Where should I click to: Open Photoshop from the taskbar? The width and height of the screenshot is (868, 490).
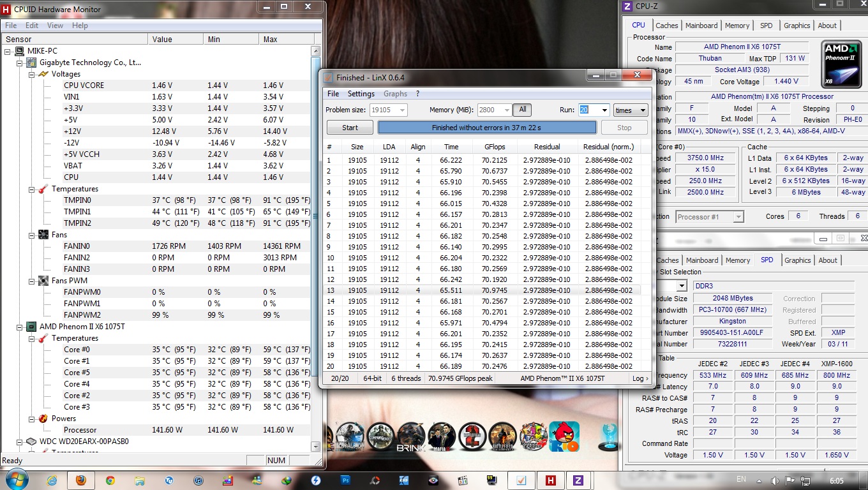click(346, 480)
